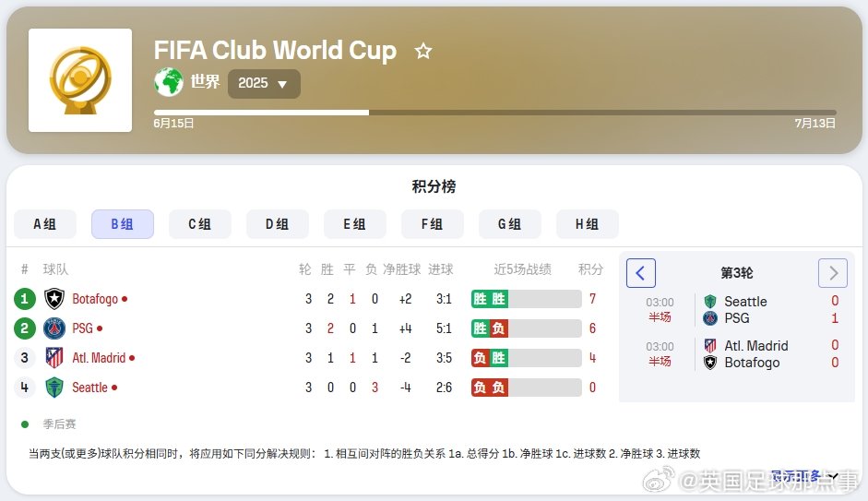Click the green 季后赛 legend dot
The height and width of the screenshot is (501, 868).
click(25, 424)
